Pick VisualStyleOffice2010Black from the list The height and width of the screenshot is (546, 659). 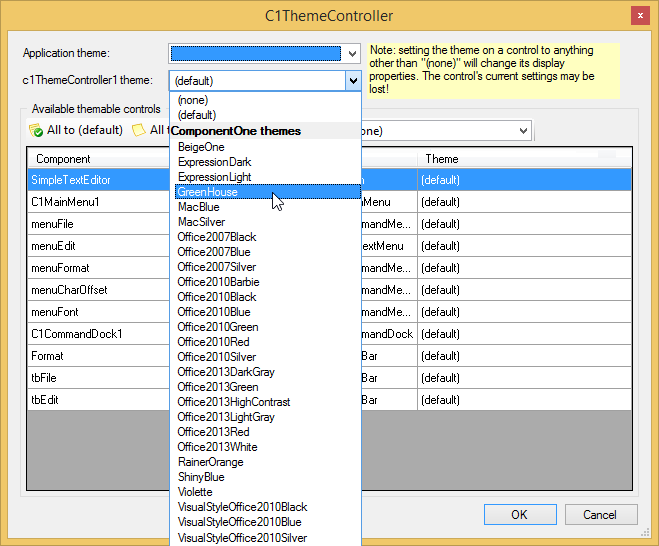[x=242, y=507]
